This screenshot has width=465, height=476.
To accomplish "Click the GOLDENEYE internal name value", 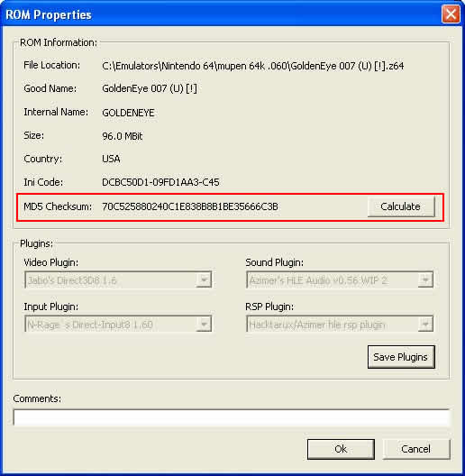I will click(128, 113).
